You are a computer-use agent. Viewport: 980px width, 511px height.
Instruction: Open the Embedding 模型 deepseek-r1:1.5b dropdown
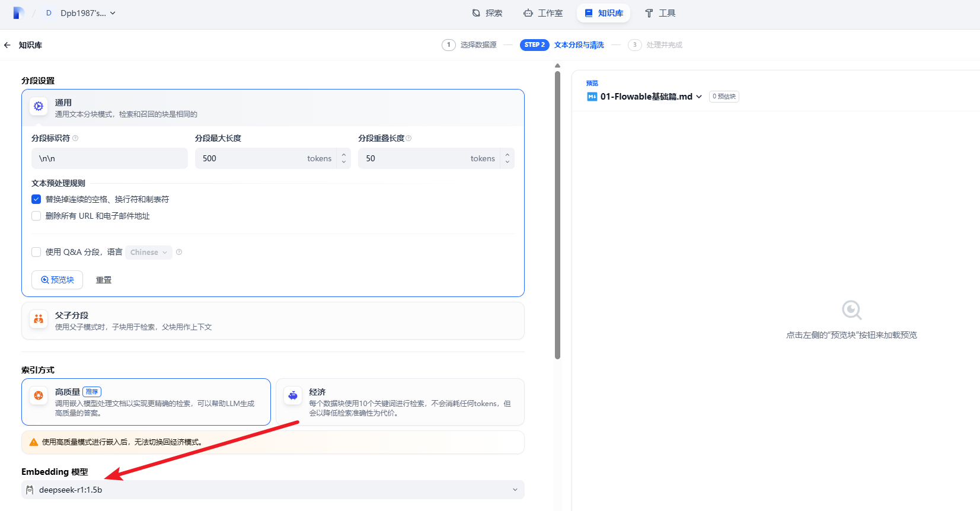coord(273,490)
